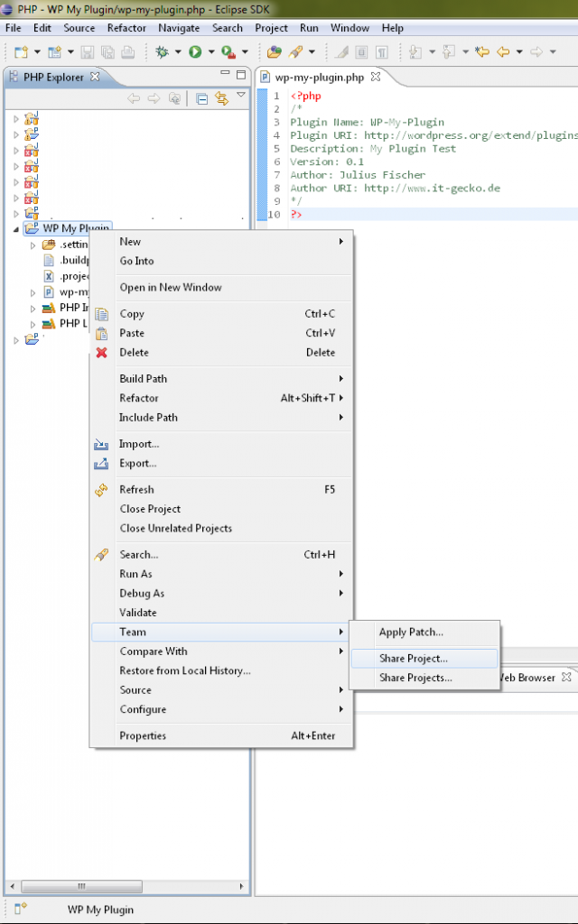Screen dimensions: 578x924
Task: Click the Debug bug icon in toolbar
Action: coord(163,52)
